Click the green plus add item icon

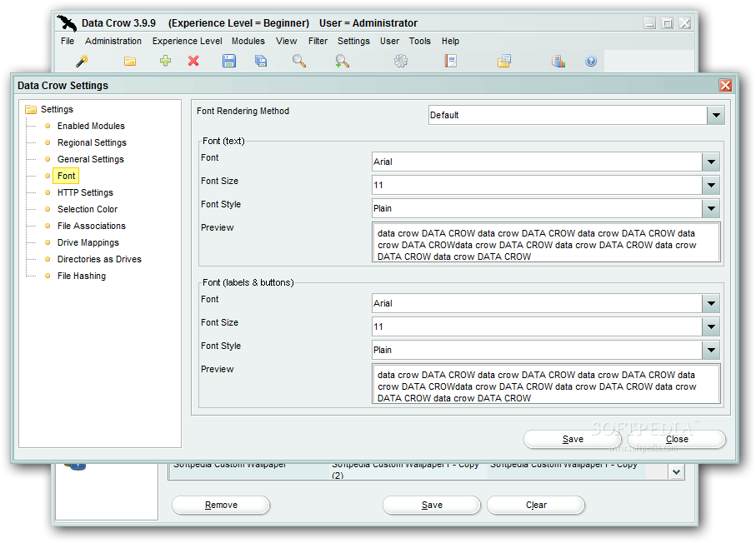point(165,61)
